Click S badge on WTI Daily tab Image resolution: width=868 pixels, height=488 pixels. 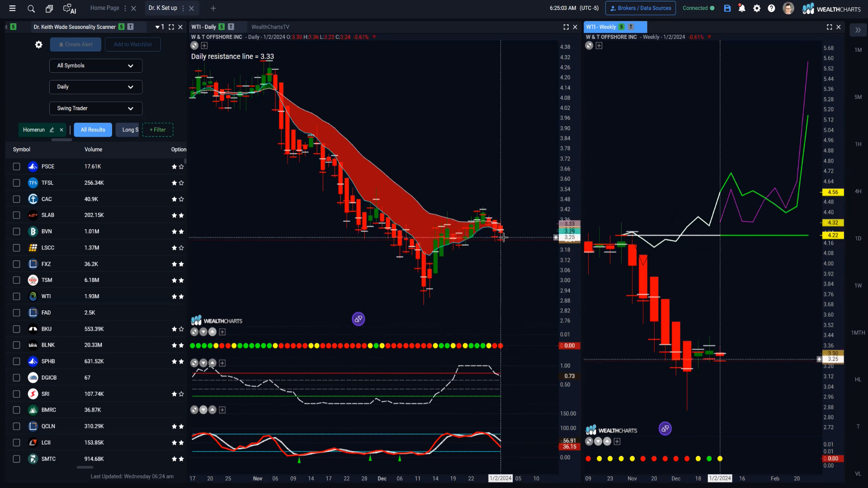[222, 27]
